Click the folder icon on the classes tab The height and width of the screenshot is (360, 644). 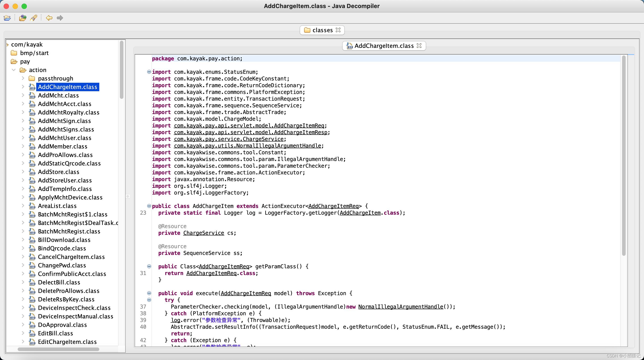[307, 30]
